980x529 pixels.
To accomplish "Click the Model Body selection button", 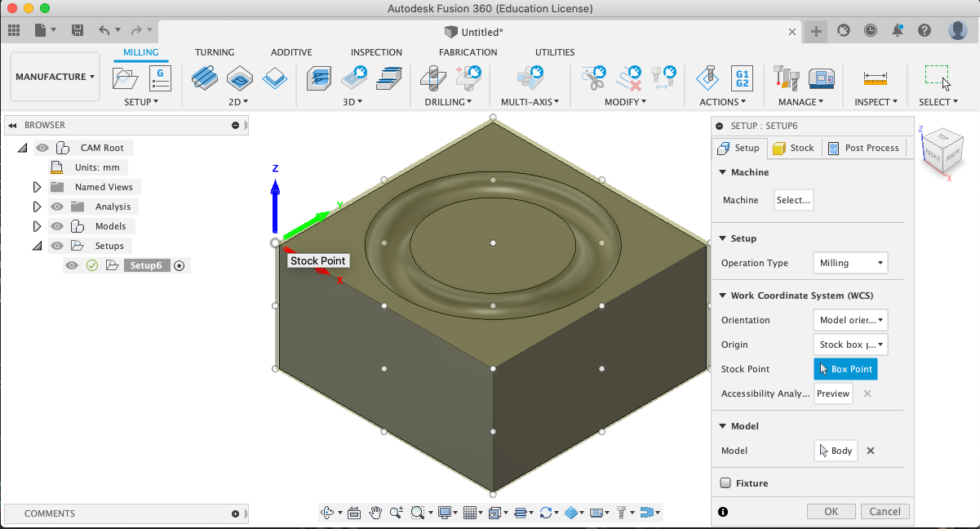I will pos(836,451).
